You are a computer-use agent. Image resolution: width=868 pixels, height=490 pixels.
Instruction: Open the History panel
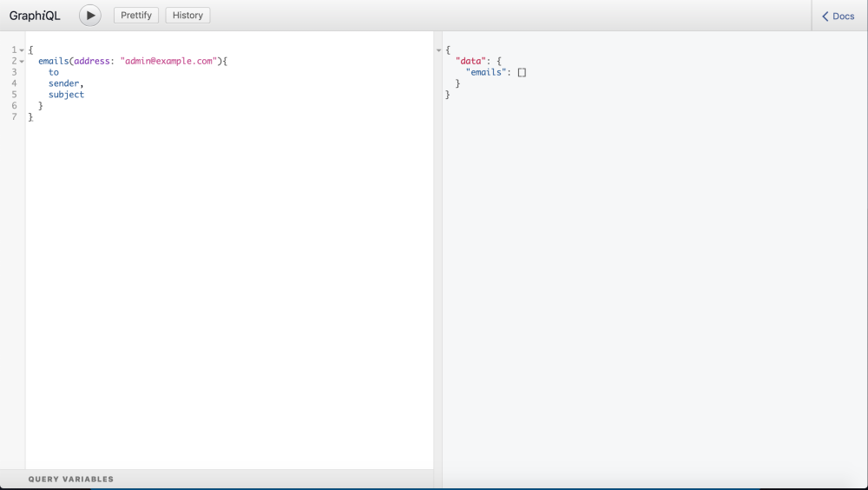pyautogui.click(x=187, y=16)
